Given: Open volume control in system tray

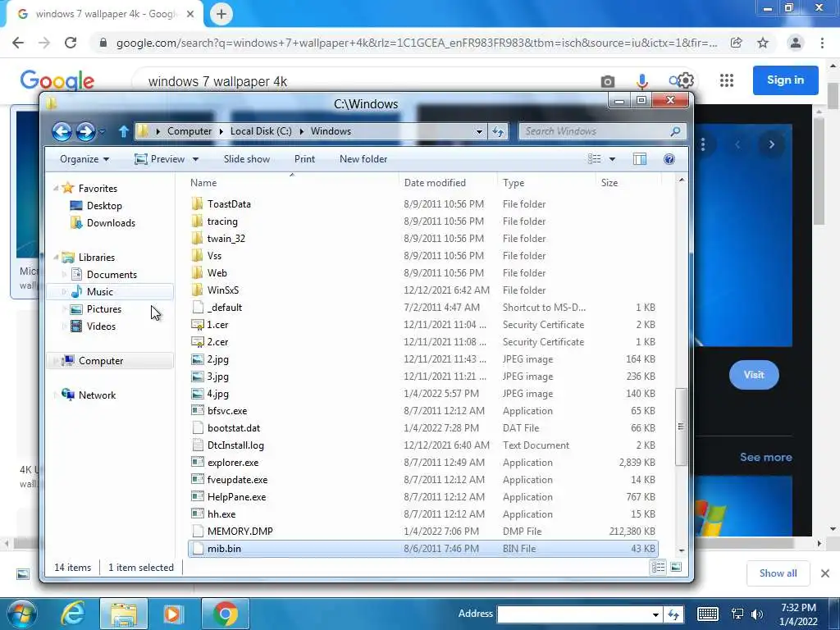Looking at the screenshot, I should pos(757,614).
